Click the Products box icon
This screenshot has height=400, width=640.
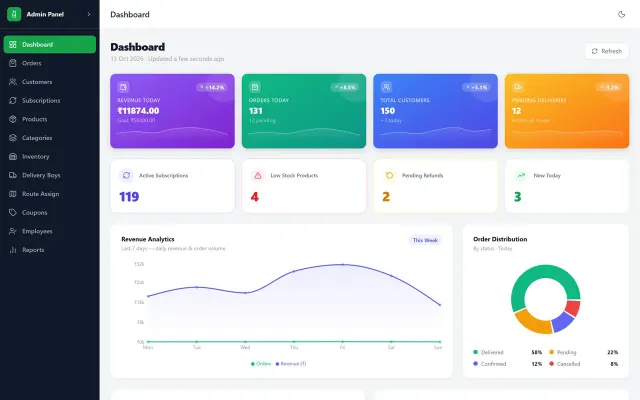(13, 119)
